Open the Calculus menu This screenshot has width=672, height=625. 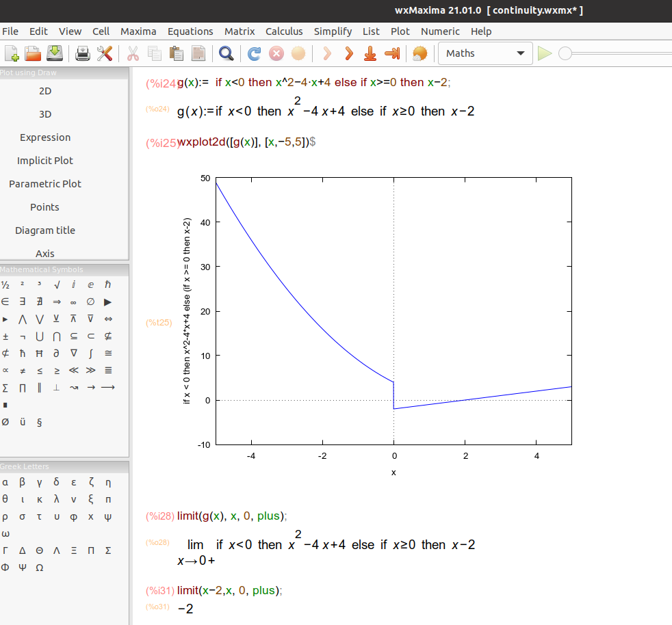point(284,31)
